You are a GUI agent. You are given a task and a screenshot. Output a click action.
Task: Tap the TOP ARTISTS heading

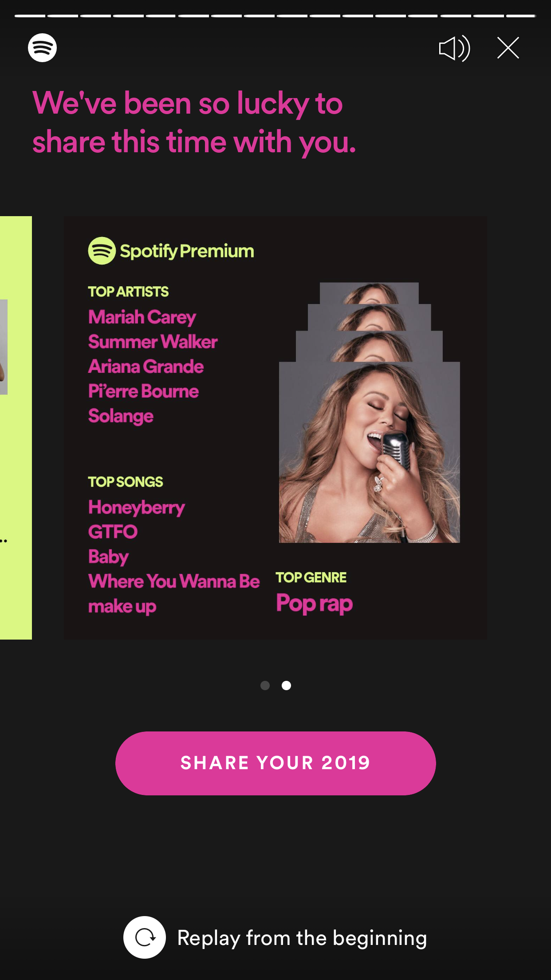128,292
